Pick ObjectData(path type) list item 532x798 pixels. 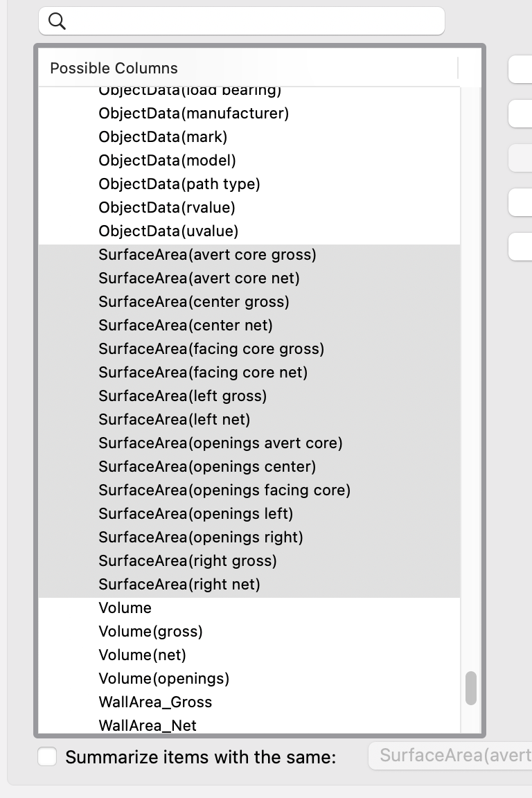click(179, 184)
